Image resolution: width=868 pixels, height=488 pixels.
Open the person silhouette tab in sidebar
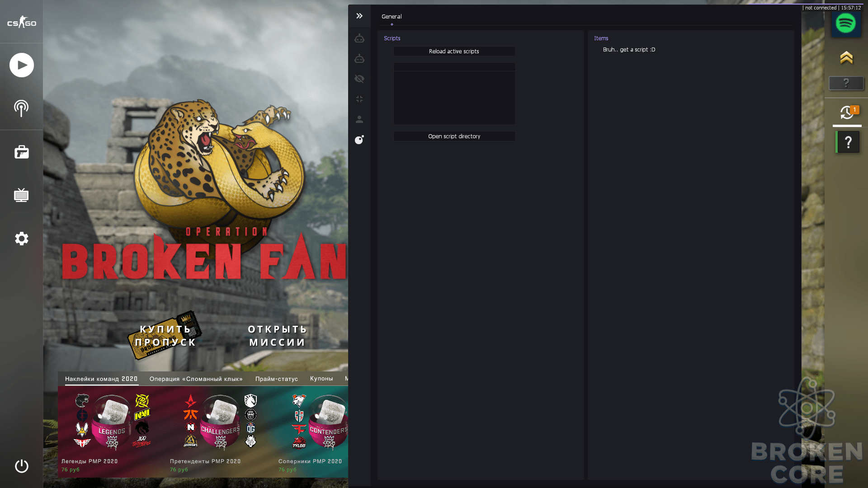click(x=359, y=119)
